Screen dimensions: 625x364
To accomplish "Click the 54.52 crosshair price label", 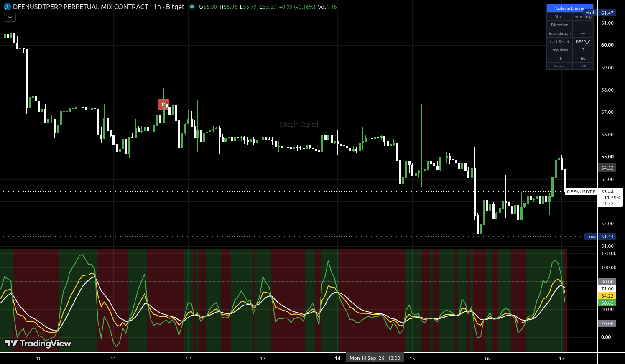I will tap(607, 168).
